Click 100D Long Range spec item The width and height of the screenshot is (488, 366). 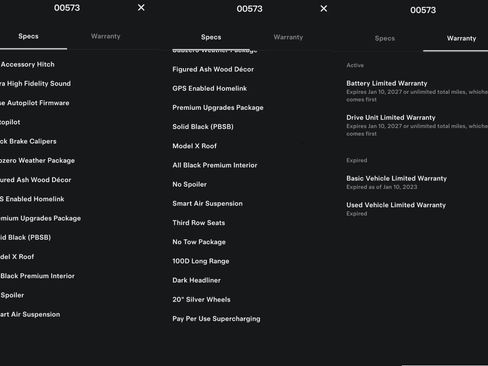click(201, 261)
